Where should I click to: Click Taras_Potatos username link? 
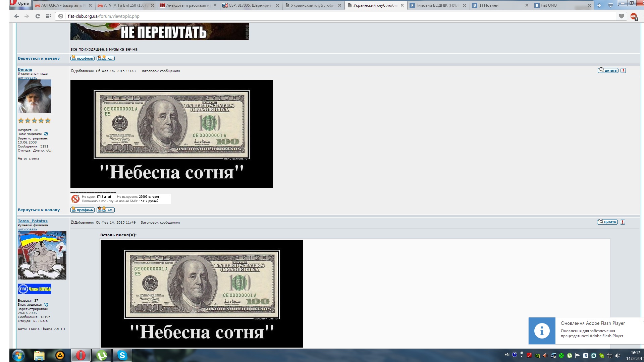pos(33,221)
